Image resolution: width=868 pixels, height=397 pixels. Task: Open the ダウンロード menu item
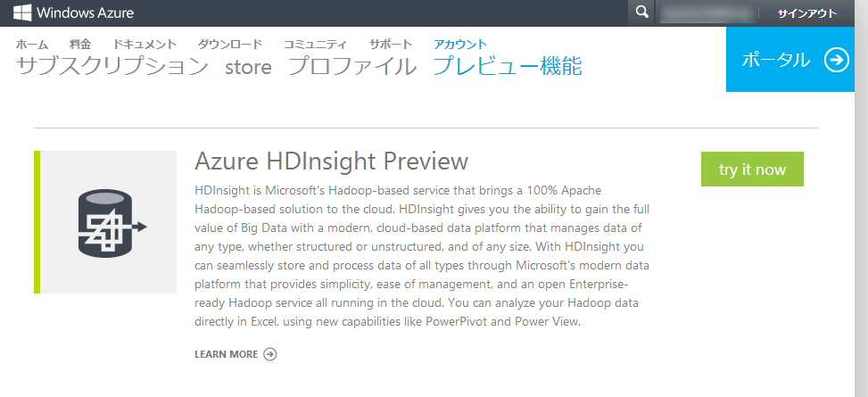[230, 44]
